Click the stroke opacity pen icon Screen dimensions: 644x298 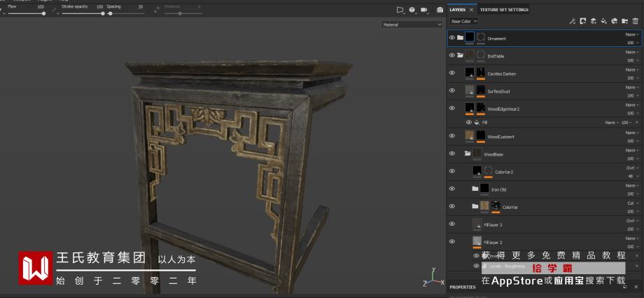coord(55,10)
